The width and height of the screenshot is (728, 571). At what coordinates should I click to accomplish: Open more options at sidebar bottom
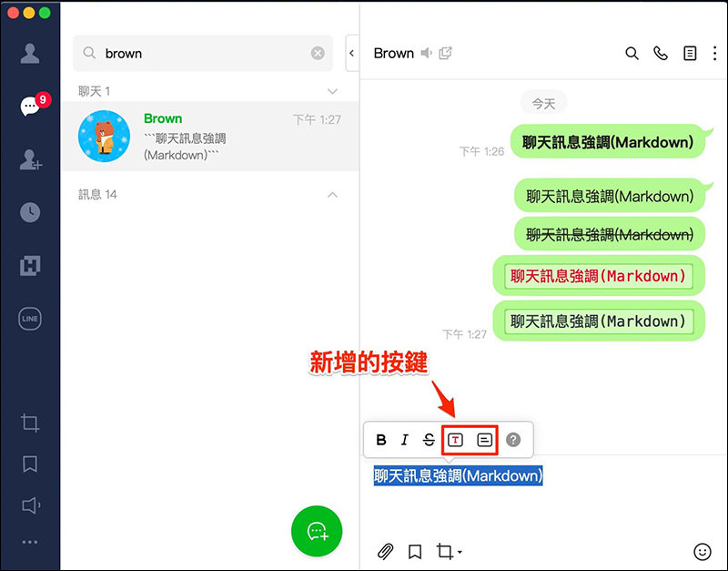pyautogui.click(x=30, y=543)
